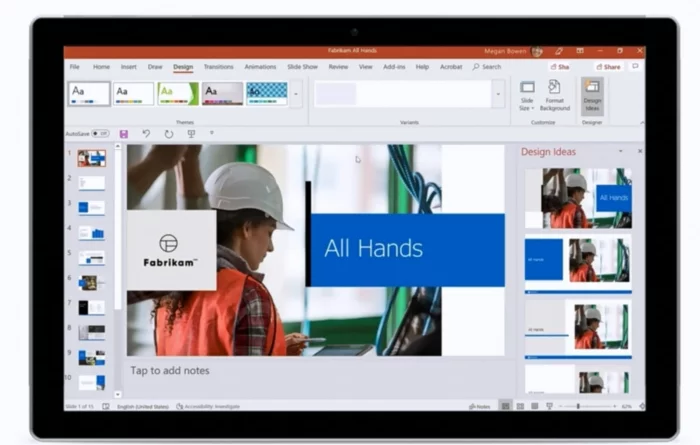The height and width of the screenshot is (445, 700).
Task: Toggle Notes in the status bar
Action: [x=479, y=406]
